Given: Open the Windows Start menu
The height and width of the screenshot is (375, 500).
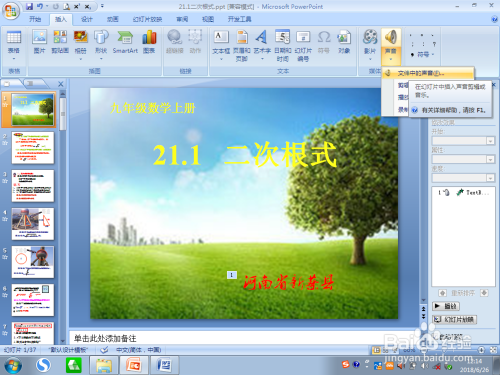Looking at the screenshot, I should (13, 365).
